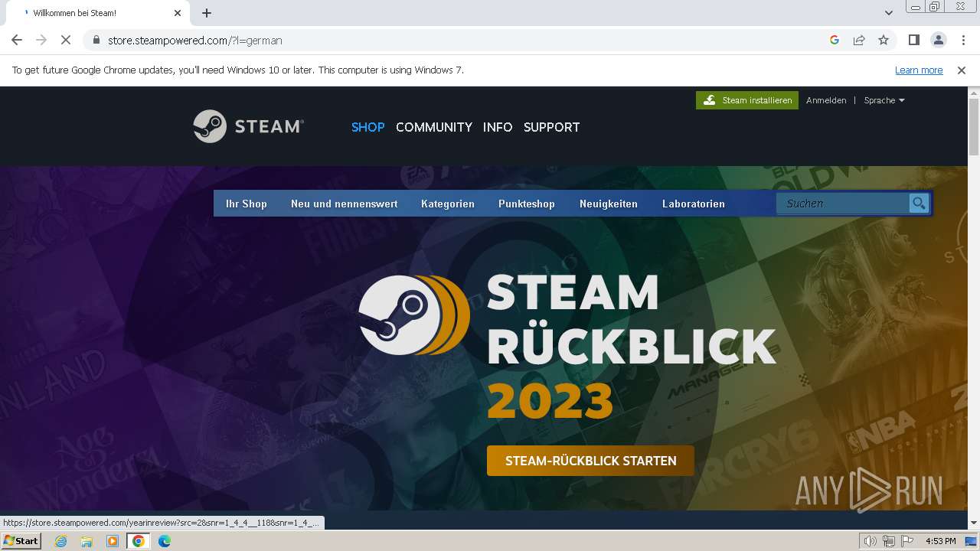The height and width of the screenshot is (551, 980).
Task: Open the Google icon in address bar
Action: tap(835, 40)
